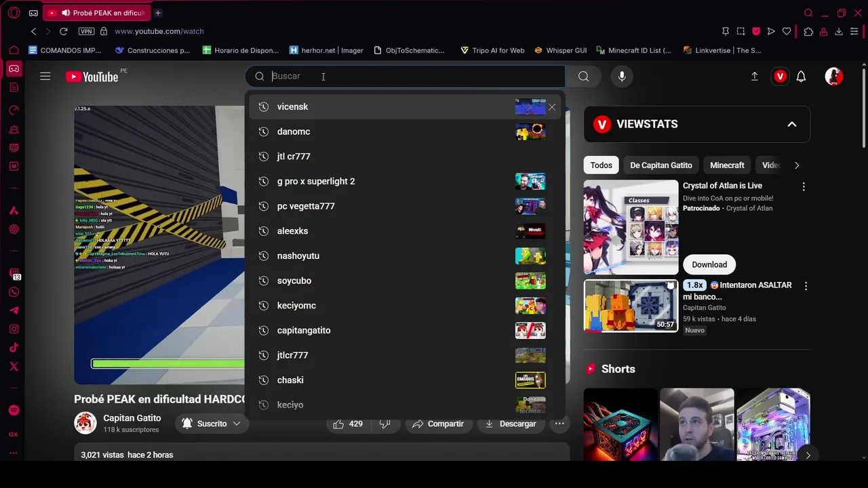
Task: Open the Opera main menu logo
Action: pos(14,13)
